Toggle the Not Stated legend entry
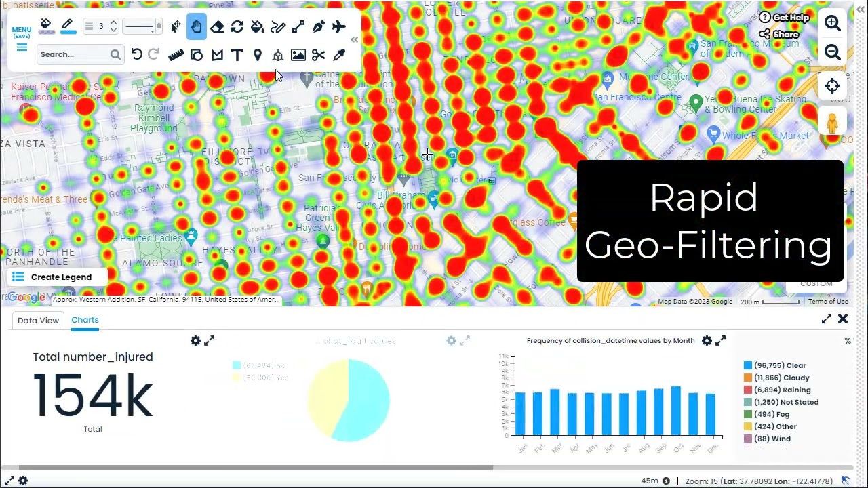The height and width of the screenshot is (488, 868). (781, 402)
